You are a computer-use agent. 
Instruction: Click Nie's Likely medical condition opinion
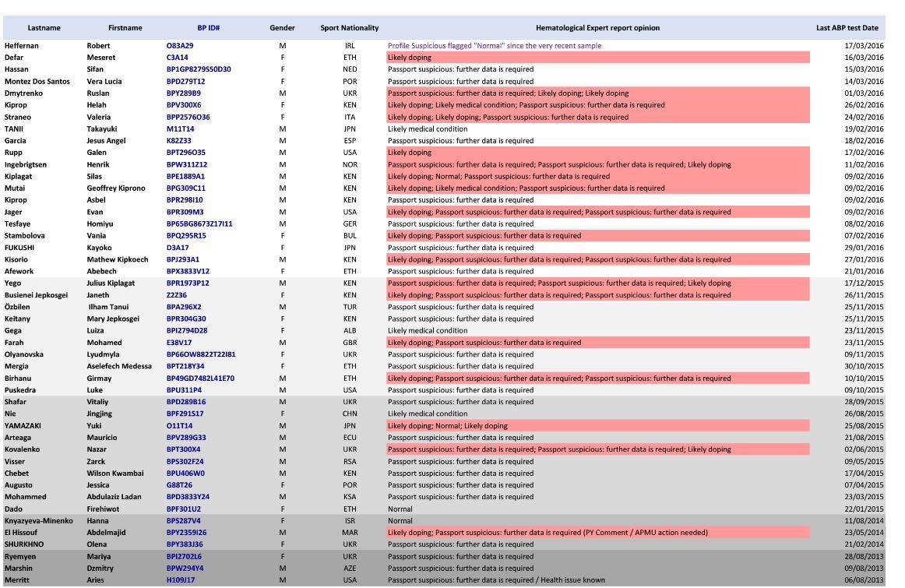[428, 414]
